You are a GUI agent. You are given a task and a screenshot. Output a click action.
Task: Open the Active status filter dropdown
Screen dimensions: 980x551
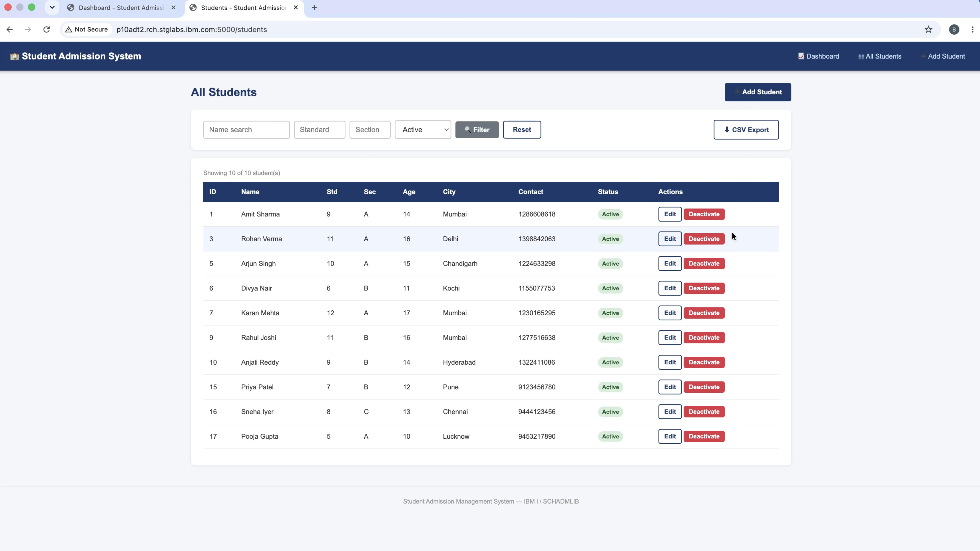click(x=423, y=130)
